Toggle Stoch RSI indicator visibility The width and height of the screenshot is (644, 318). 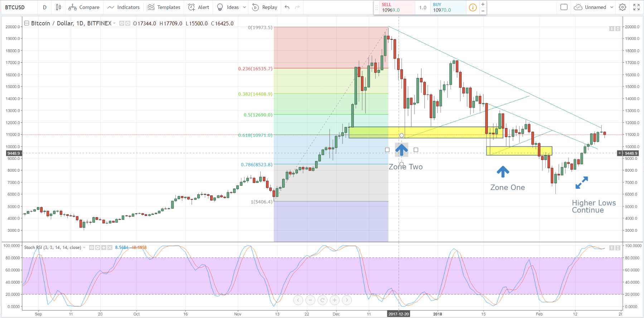pyautogui.click(x=92, y=248)
